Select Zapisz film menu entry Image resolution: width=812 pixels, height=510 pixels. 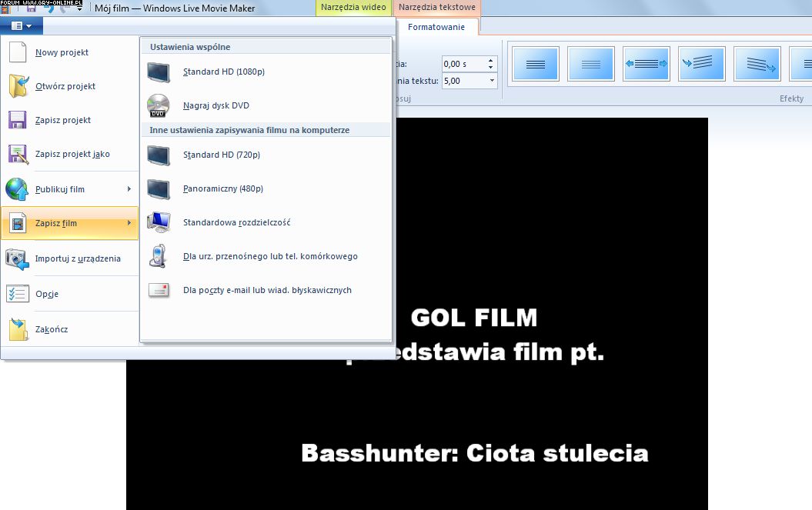click(x=69, y=223)
